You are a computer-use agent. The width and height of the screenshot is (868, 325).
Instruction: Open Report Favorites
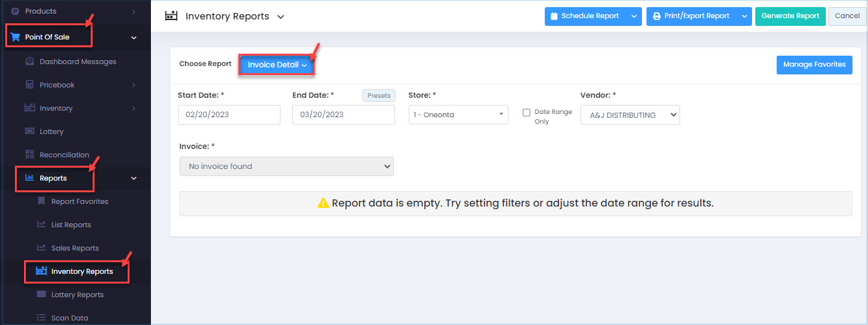tap(80, 201)
